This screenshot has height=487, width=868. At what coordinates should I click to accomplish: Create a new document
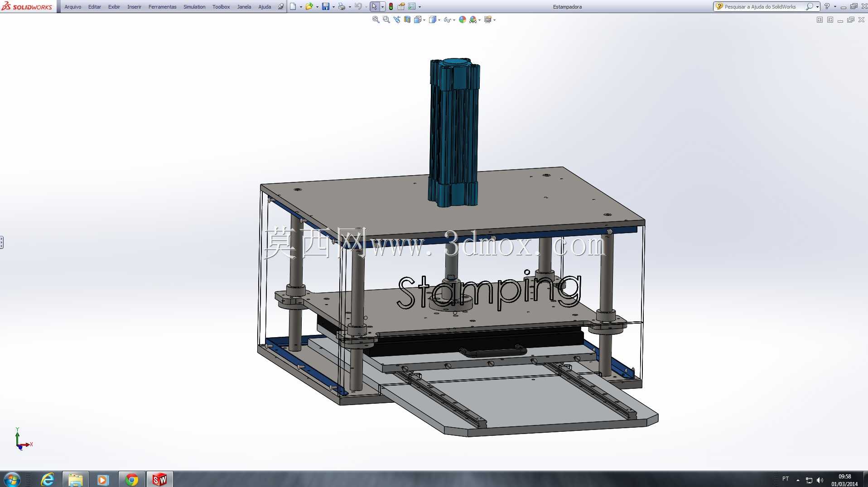(293, 7)
